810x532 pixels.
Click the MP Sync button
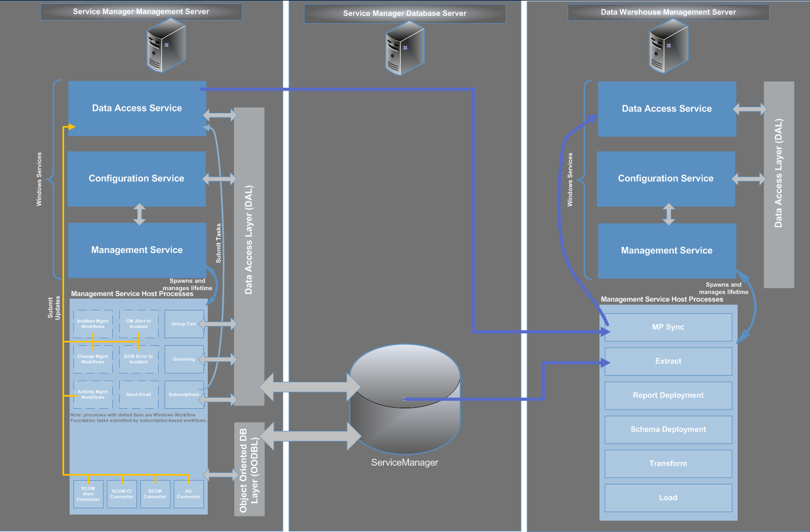click(x=668, y=327)
